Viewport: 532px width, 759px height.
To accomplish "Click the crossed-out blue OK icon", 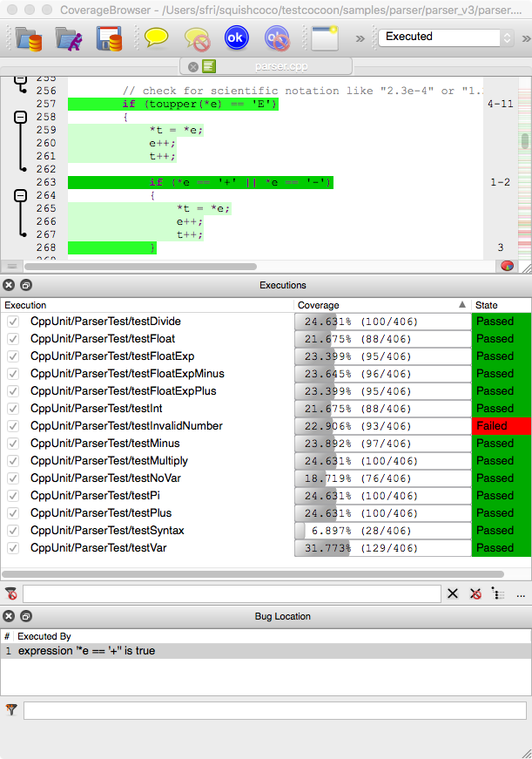I will (277, 37).
